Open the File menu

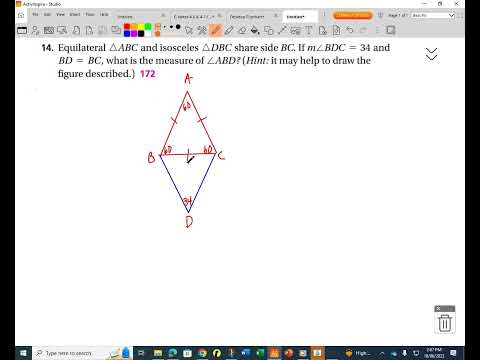[x=35, y=14]
